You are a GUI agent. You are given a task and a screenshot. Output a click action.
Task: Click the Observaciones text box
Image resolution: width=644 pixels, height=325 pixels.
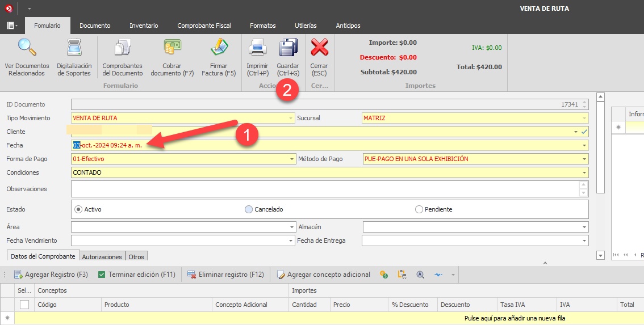click(325, 189)
